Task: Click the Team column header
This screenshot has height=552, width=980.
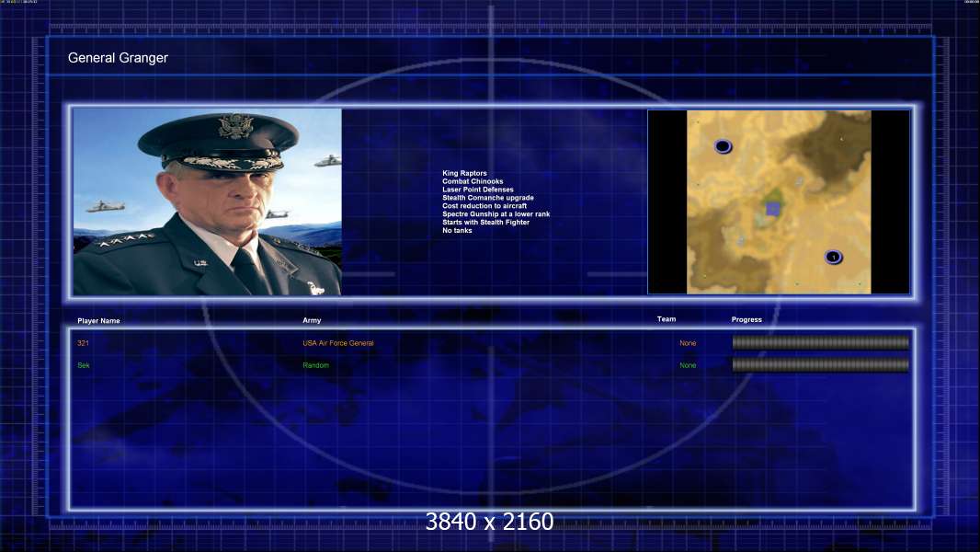Action: pyautogui.click(x=667, y=319)
